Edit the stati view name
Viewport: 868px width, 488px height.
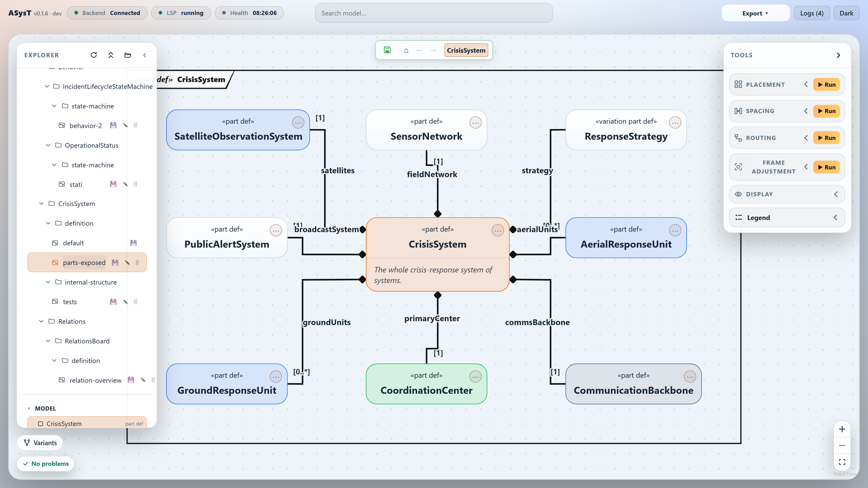(x=125, y=184)
